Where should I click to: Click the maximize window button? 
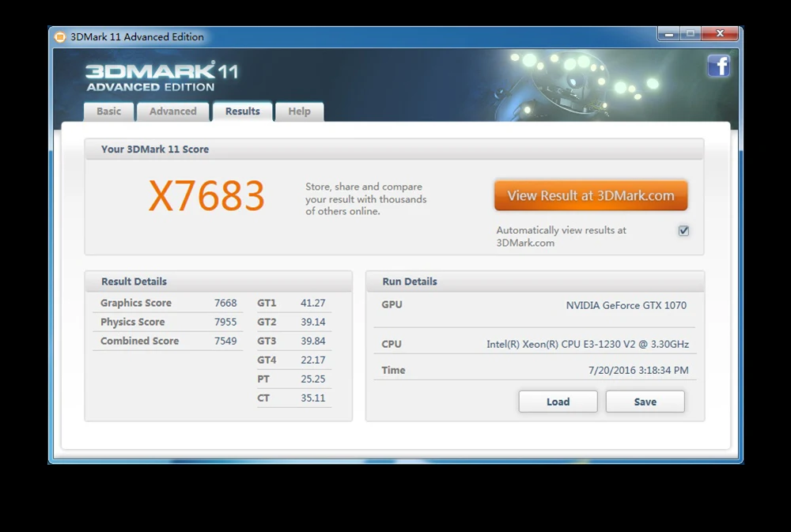[691, 34]
